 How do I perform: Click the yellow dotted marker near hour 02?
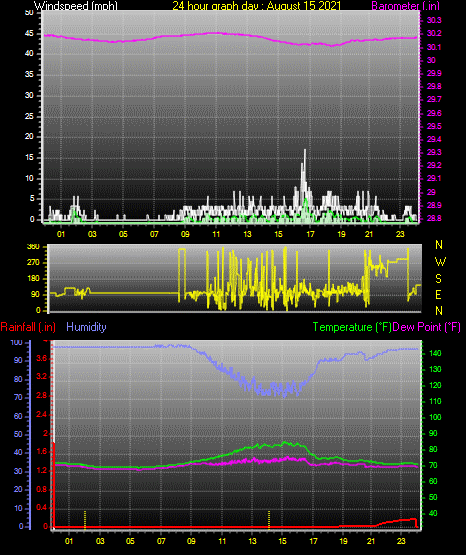[85, 519]
